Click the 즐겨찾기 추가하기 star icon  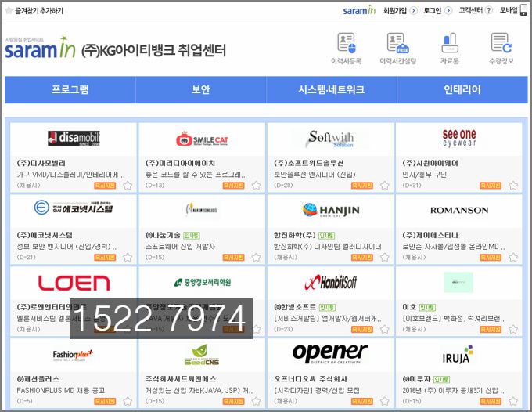(x=9, y=10)
